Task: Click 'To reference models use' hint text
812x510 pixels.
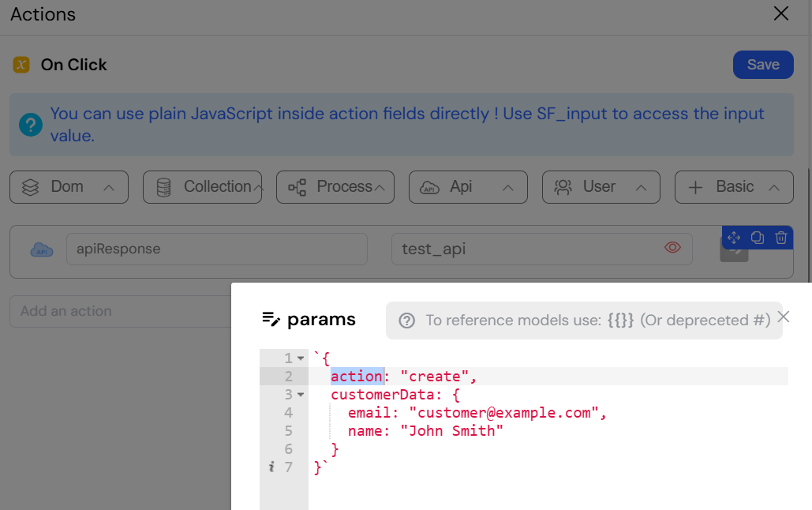Action: 514,321
